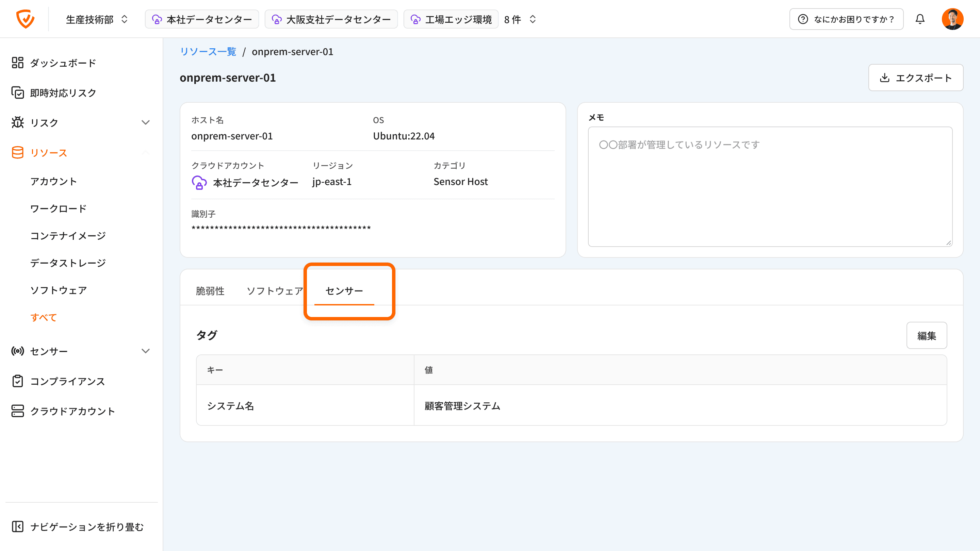980x551 pixels.
Task: Click the 即時対応リスク checkmark icon
Action: (17, 93)
